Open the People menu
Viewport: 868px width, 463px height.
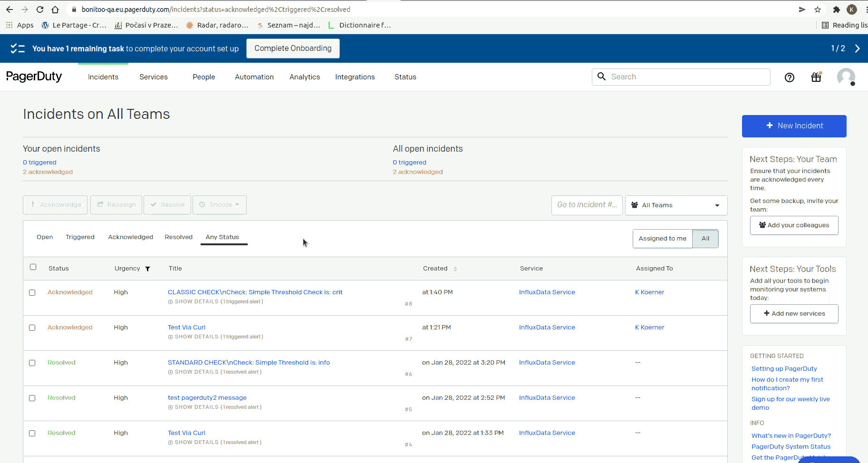tap(204, 77)
